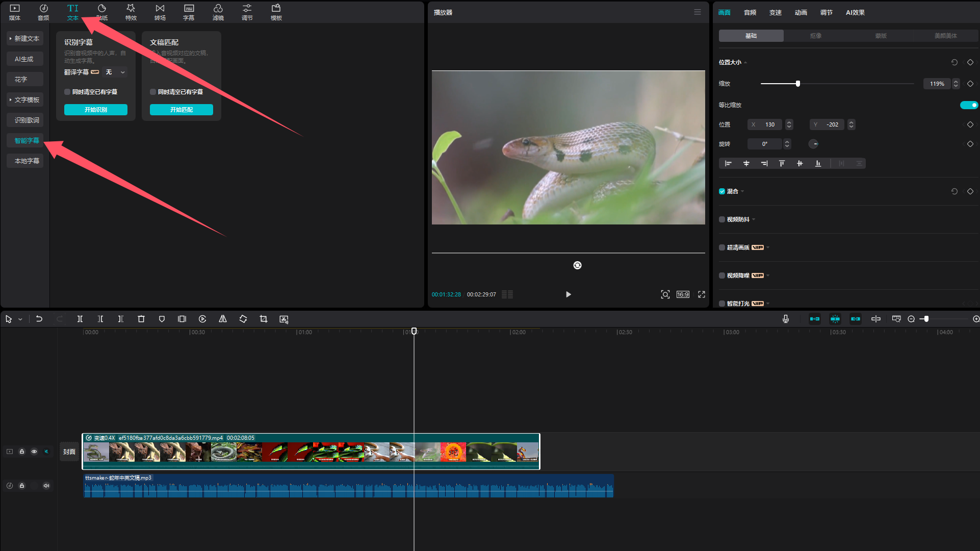Expand the 新建文本 sidebar item
The width and height of the screenshot is (980, 551).
coord(25,39)
